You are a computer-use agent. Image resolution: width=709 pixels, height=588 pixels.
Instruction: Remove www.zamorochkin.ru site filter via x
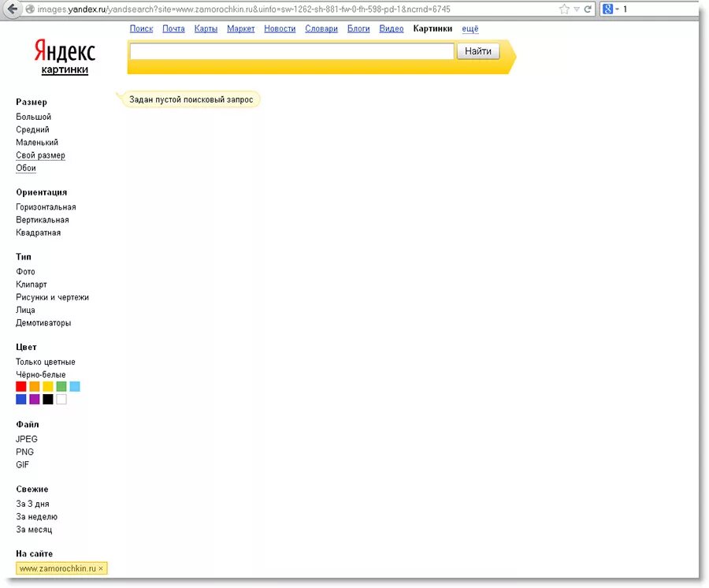pos(101,568)
